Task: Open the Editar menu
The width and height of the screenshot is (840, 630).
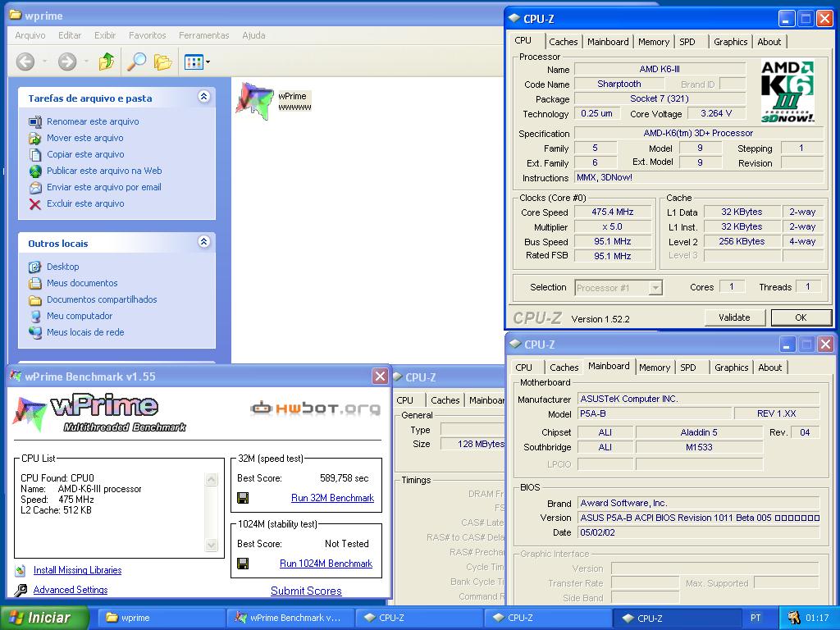Action: (70, 35)
